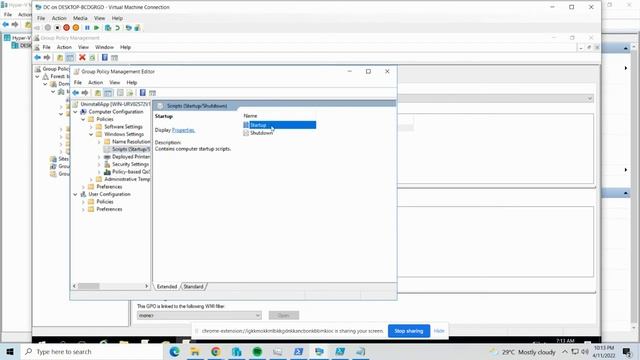Screen dimensions: 640x360
Task: Open File Explorer from the taskbar
Action: pos(195,351)
